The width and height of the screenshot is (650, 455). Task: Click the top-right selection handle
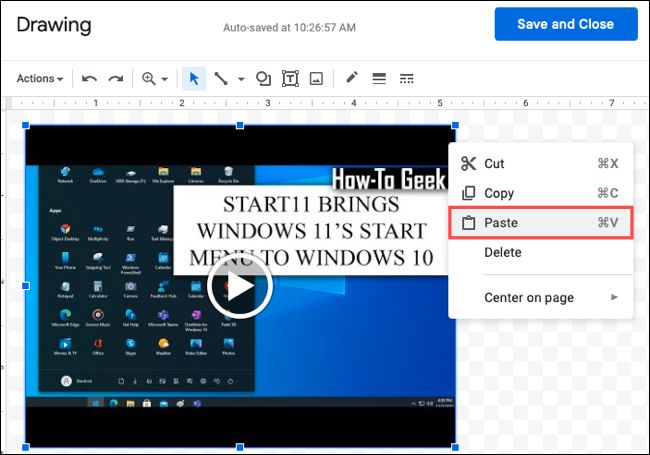[x=455, y=125]
